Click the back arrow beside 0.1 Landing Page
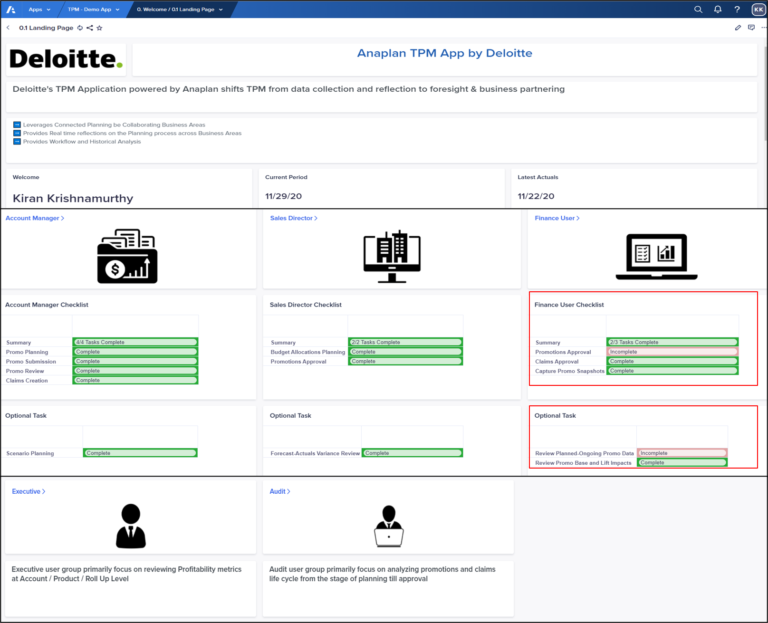This screenshot has height=623, width=768. tap(9, 28)
